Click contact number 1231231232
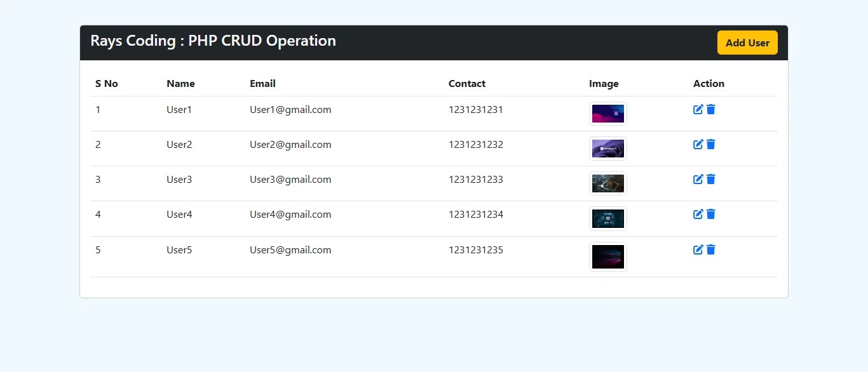Image resolution: width=868 pixels, height=372 pixels. (476, 144)
